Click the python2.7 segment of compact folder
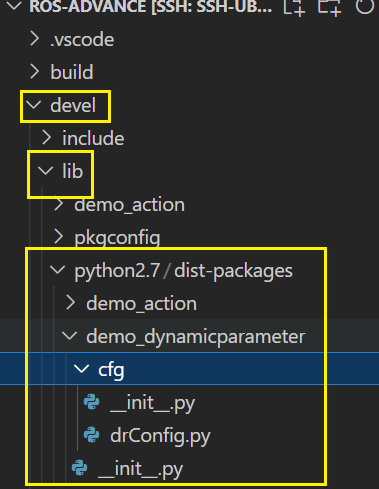 click(x=117, y=271)
